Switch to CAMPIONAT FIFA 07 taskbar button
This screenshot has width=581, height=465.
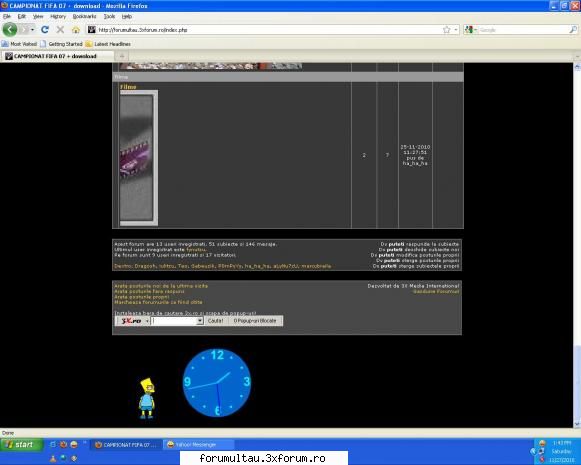coord(126,444)
